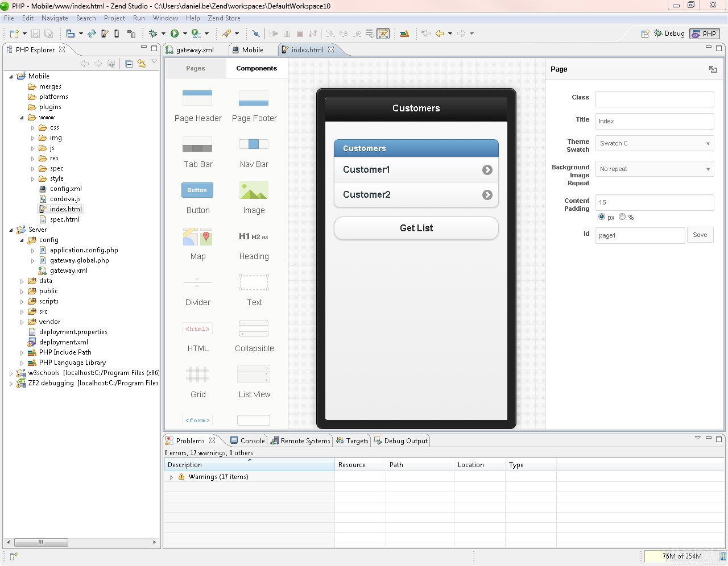Open the Zend Store menu
The width and height of the screenshot is (728, 566).
click(x=224, y=18)
